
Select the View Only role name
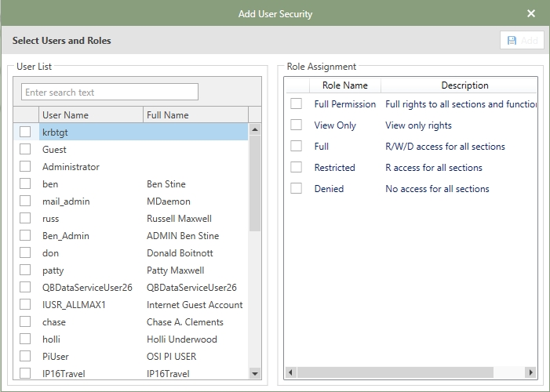pyautogui.click(x=335, y=125)
